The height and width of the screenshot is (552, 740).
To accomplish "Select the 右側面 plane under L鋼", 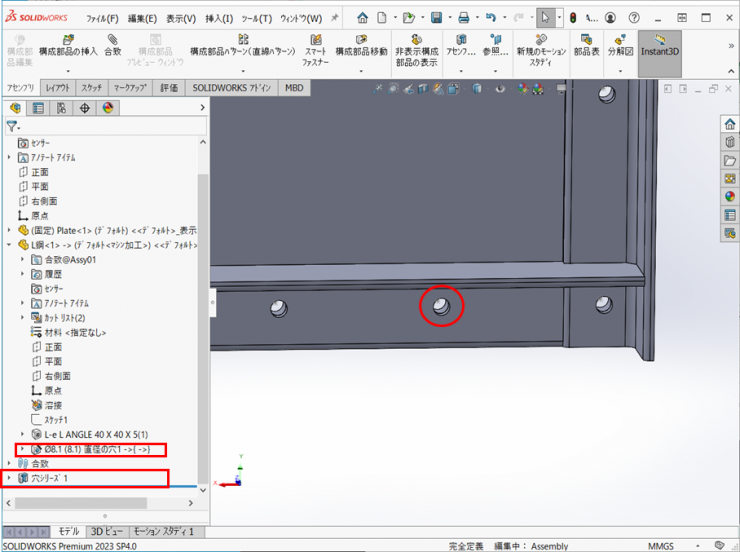I will (x=57, y=376).
